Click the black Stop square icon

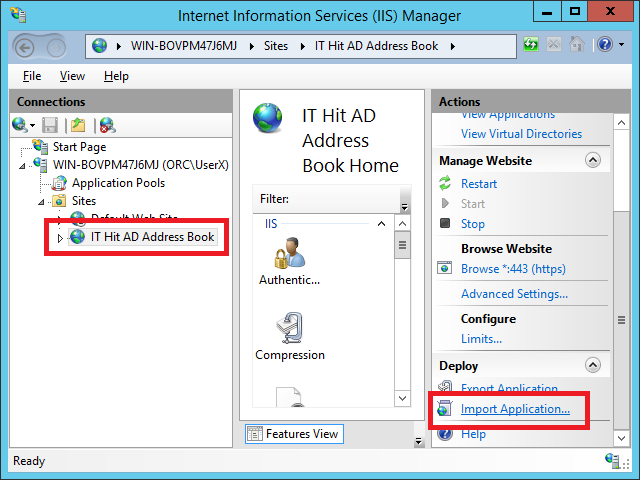click(x=445, y=223)
